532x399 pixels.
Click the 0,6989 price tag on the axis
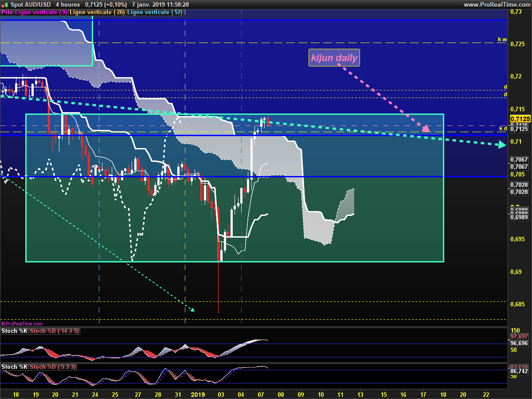(x=519, y=217)
